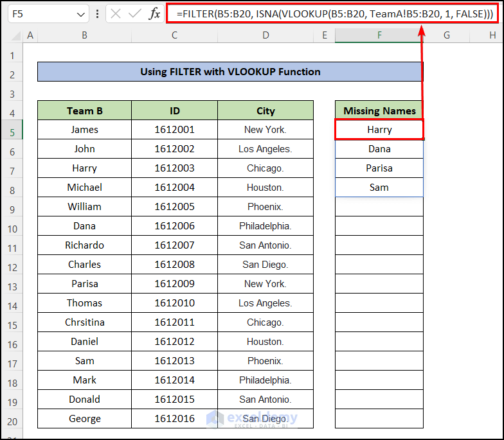Select the ID cell 1612007
This screenshot has width=504, height=440.
coord(175,245)
